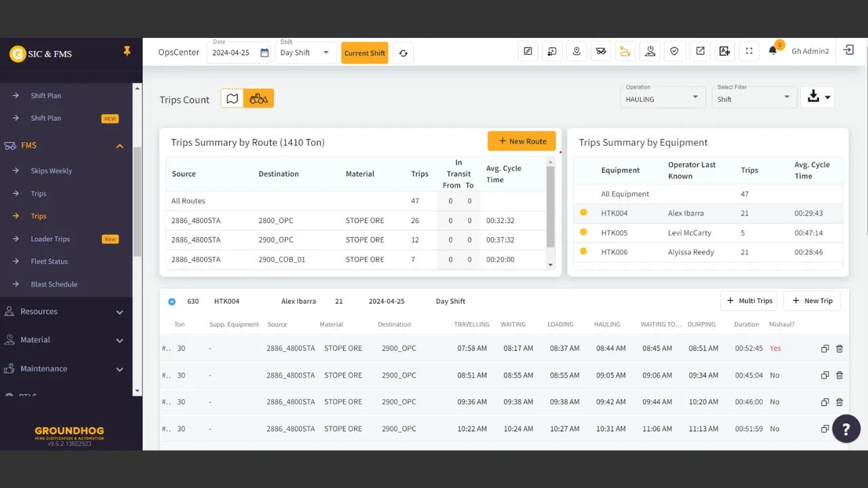Click the language translate toolbar icon
This screenshot has width=868, height=488.
(x=724, y=51)
